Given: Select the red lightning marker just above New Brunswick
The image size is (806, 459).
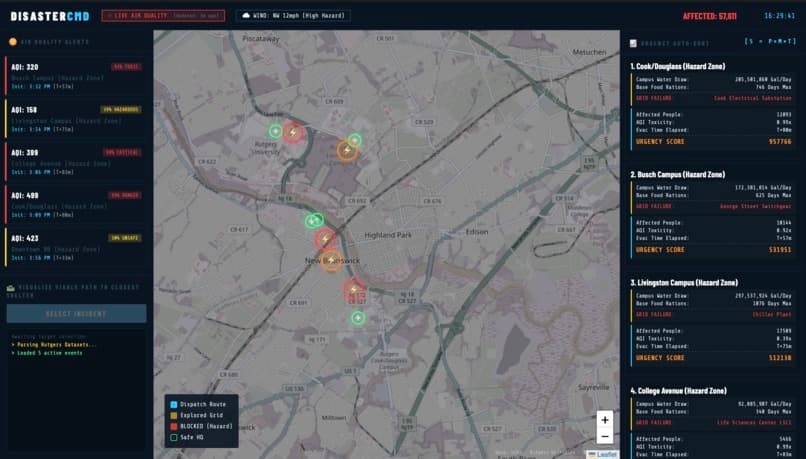Looking at the screenshot, I should coord(325,239).
